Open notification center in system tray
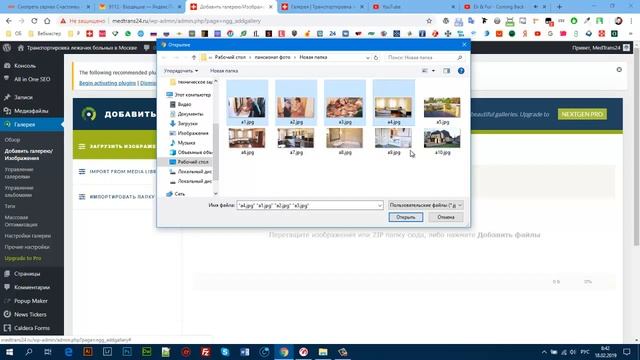Screen dimensions: 640x360 point(627,352)
